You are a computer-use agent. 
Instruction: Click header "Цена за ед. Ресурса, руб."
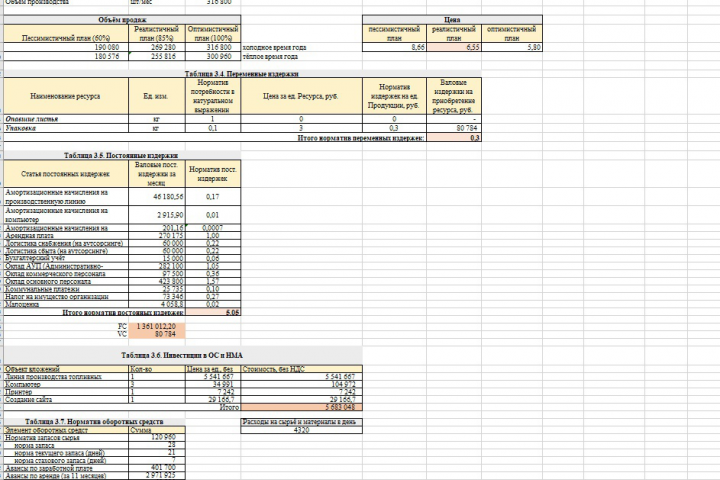coord(301,96)
